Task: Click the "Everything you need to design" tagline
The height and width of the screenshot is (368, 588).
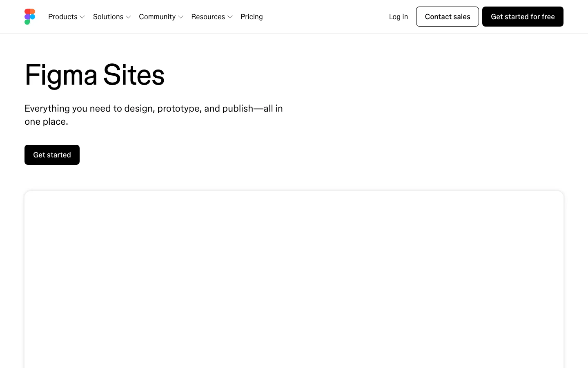Action: pyautogui.click(x=154, y=115)
